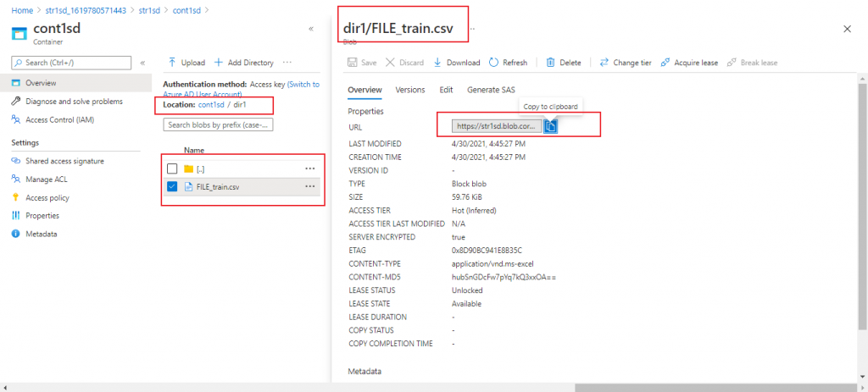
Task: Open the ellipsis menu for FILE_train.csv
Action: (310, 187)
